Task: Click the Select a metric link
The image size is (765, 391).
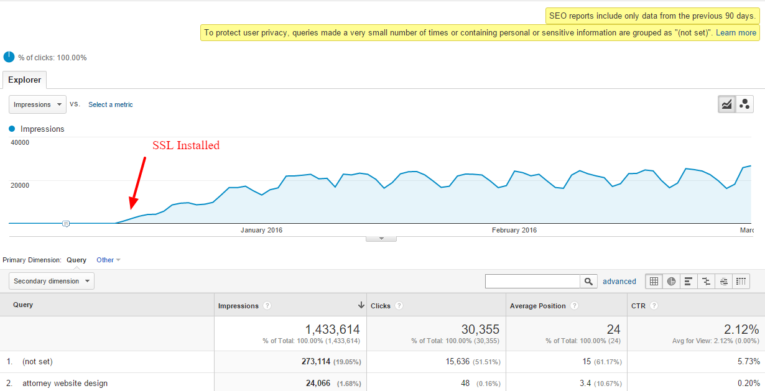Action: click(x=110, y=104)
